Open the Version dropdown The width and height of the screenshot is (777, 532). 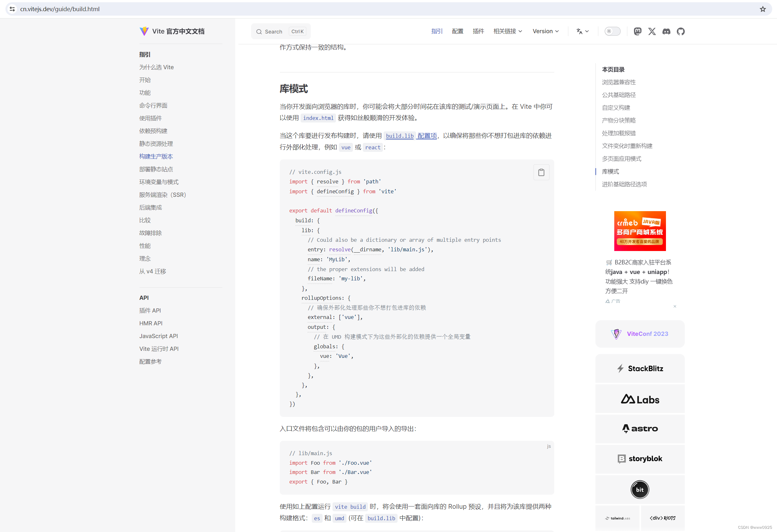coord(545,31)
